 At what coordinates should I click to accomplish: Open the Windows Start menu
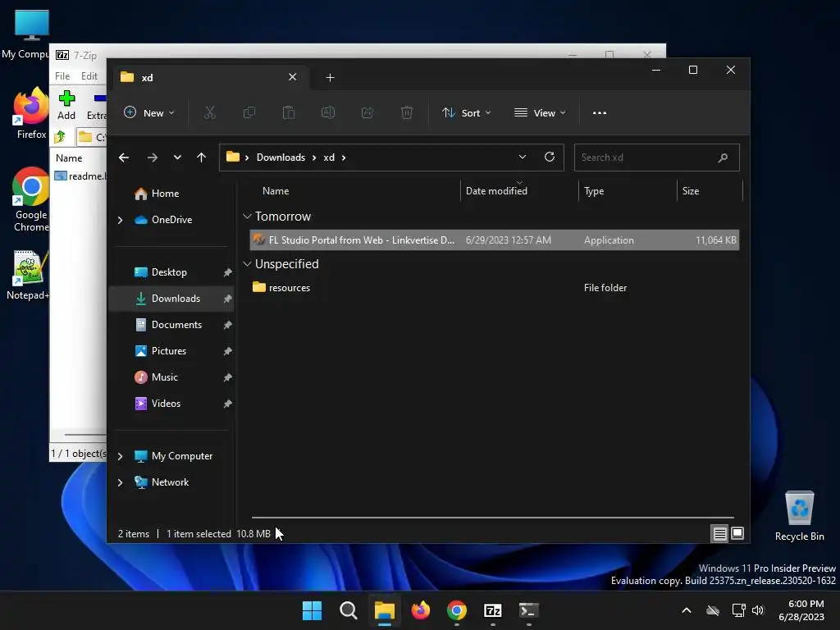click(x=313, y=610)
